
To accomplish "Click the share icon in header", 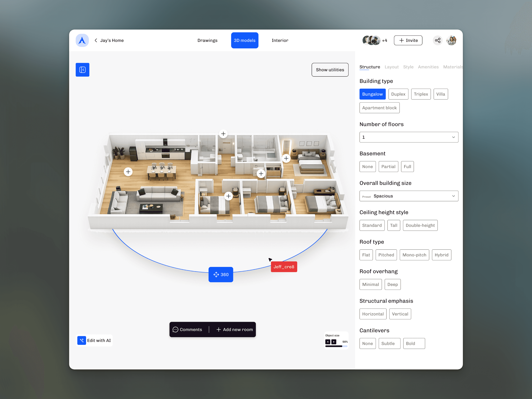I will 437,40.
